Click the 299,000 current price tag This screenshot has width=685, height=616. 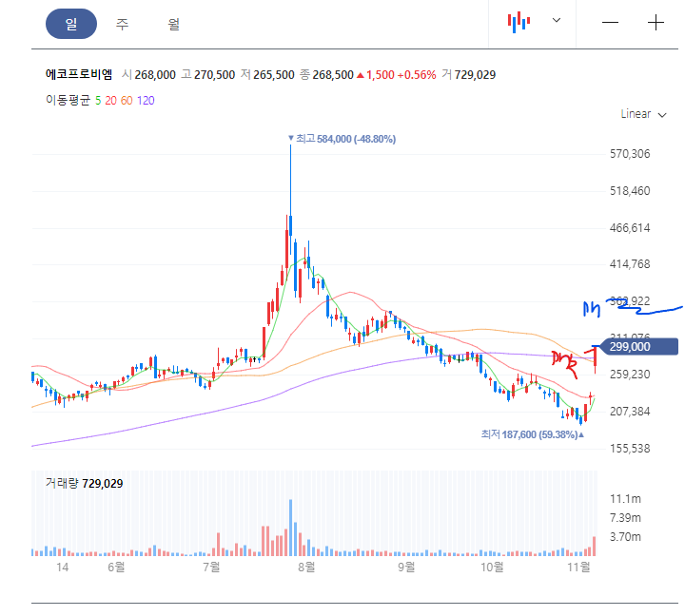point(637,347)
